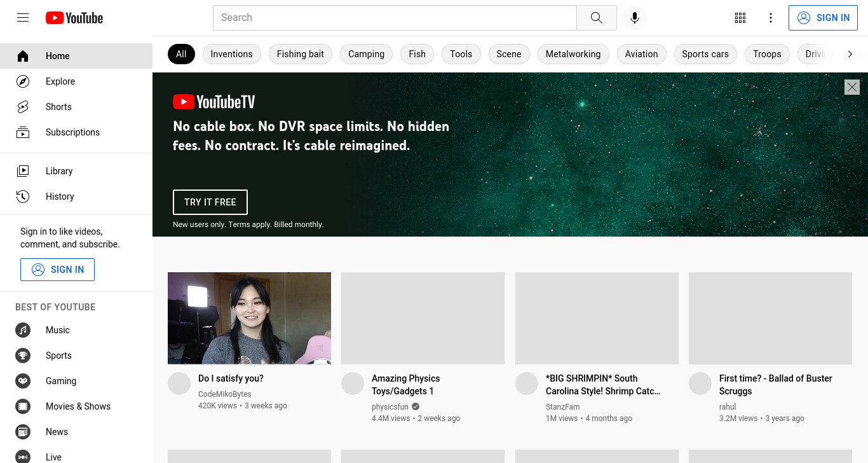Select the Inventions filter chip
Screen dimensions: 868x463
(231, 54)
